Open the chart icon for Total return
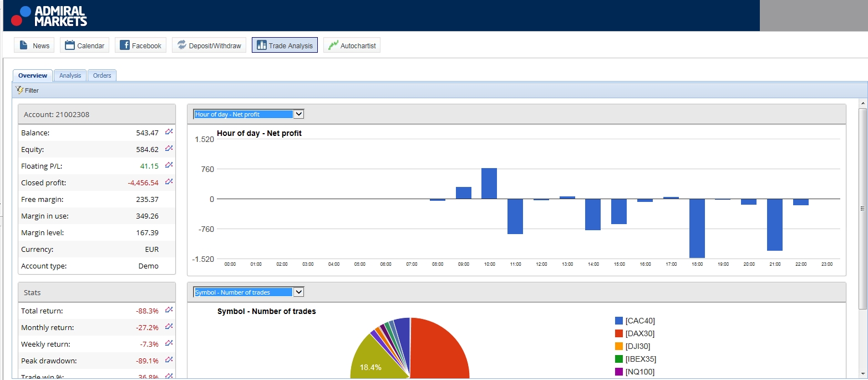The image size is (868, 380). [169, 310]
